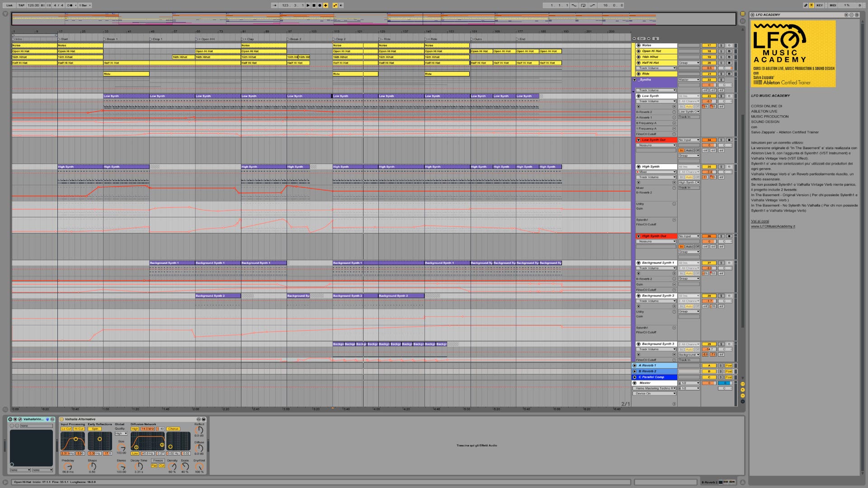868x488 pixels.
Task: Deactivate the Noise track activator 17
Action: 709,45
